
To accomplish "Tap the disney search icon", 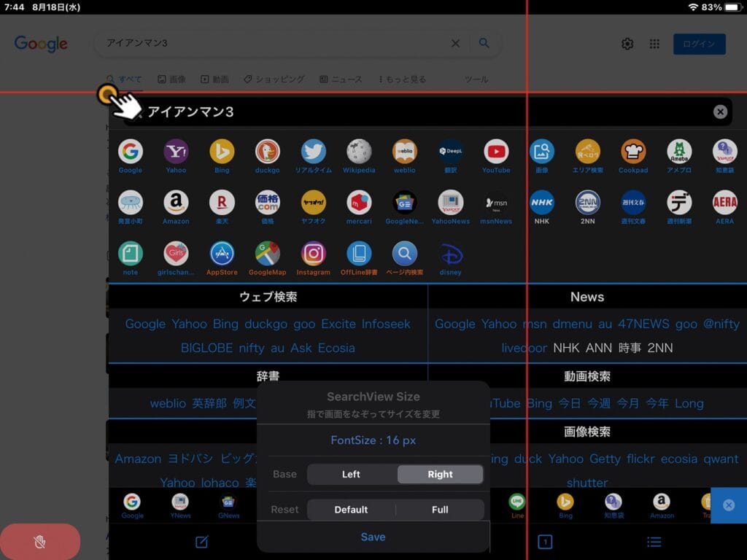I will pyautogui.click(x=450, y=254).
